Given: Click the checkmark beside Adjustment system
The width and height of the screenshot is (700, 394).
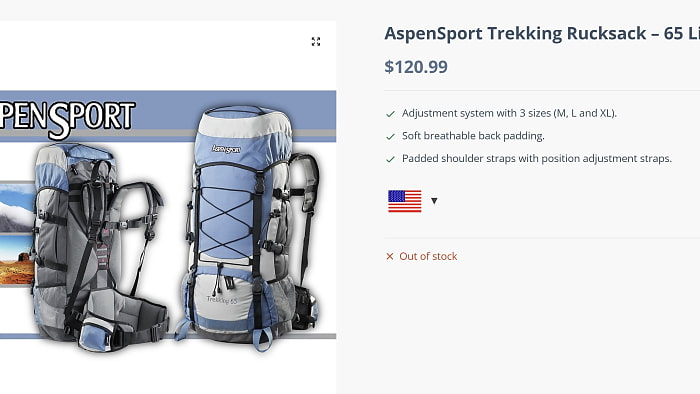Looking at the screenshot, I should [x=391, y=114].
